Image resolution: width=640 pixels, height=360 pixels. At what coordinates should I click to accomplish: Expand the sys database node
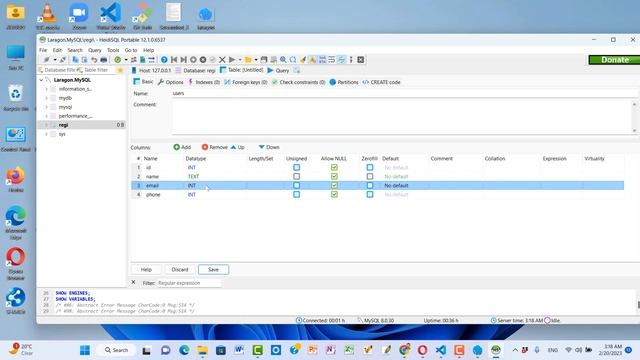pos(46,134)
